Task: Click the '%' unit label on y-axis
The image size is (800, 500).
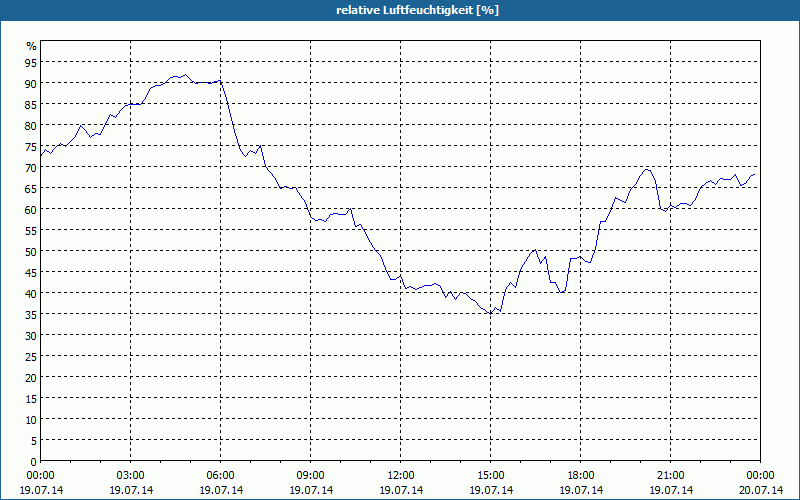Action: pos(32,46)
